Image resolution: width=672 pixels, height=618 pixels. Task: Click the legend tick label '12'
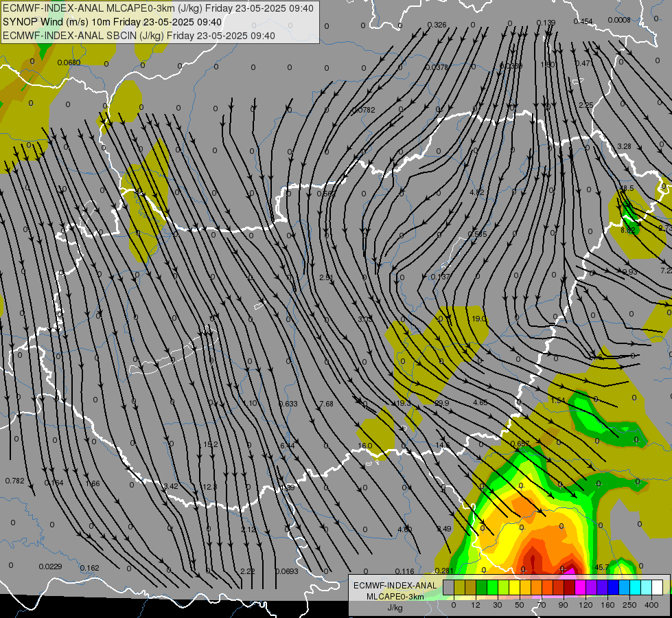pyautogui.click(x=476, y=605)
